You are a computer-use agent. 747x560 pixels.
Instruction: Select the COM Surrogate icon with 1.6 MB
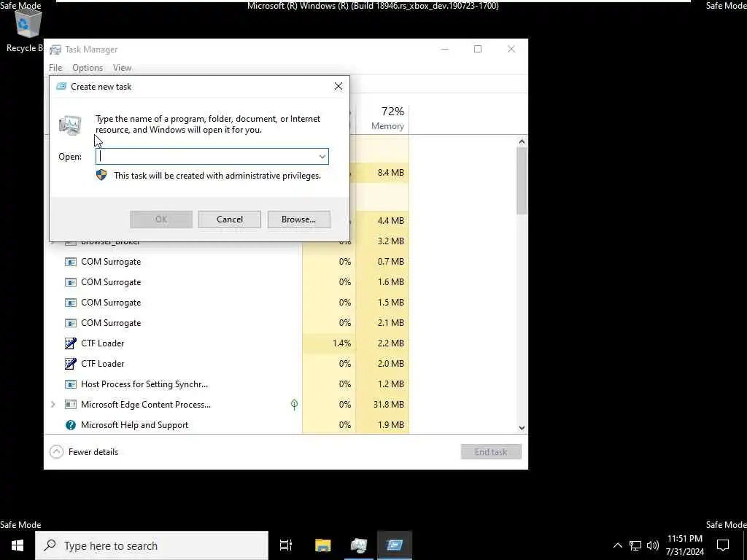click(71, 282)
